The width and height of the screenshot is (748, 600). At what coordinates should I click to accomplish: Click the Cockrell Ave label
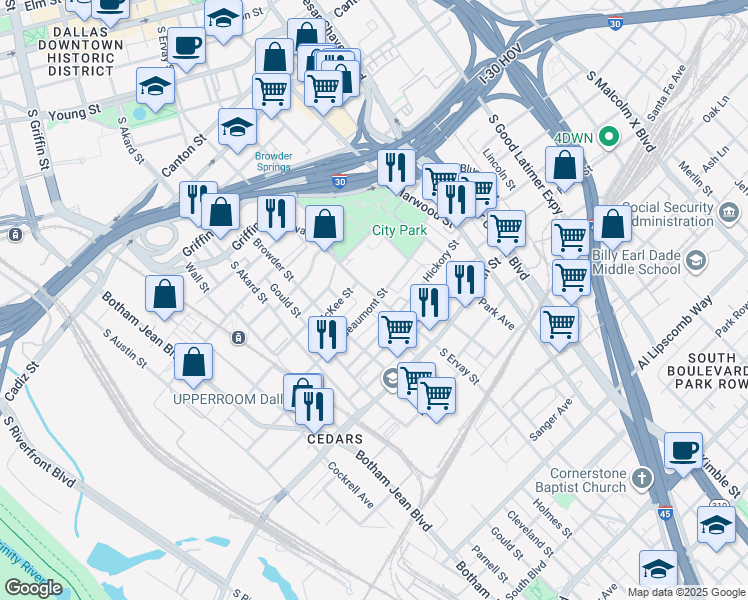point(351,485)
